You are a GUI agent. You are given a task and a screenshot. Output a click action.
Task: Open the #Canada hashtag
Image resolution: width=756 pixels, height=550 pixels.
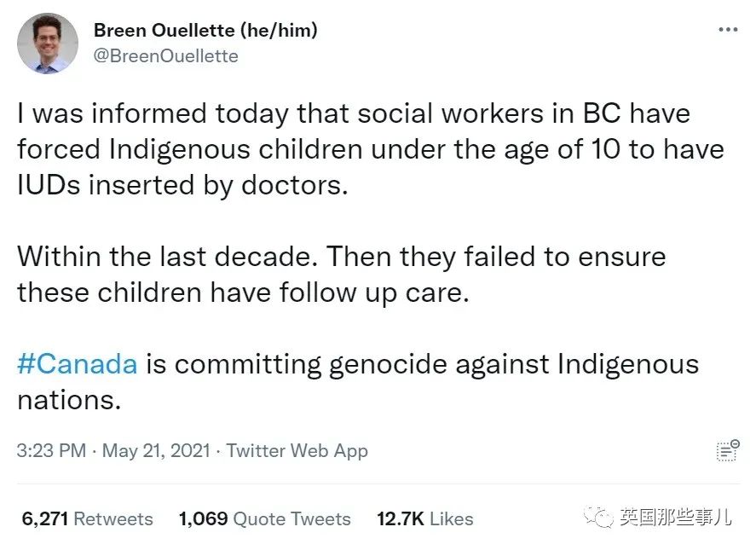point(78,363)
